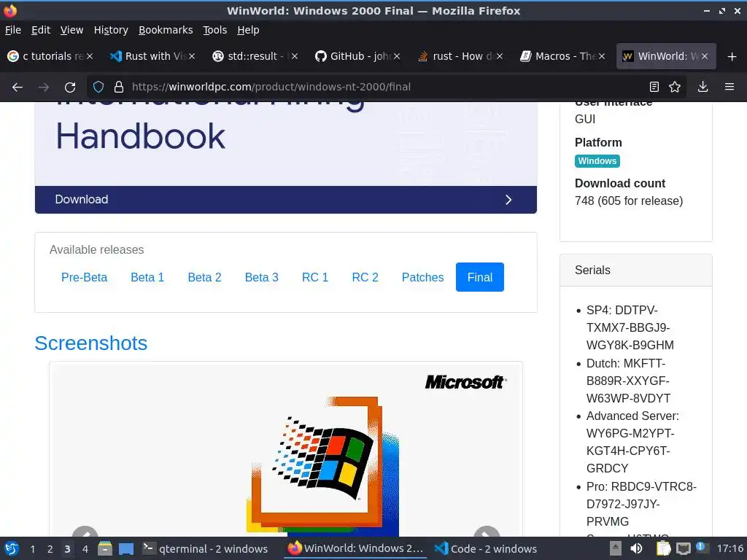Viewport: 747px width, 560px height.
Task: Click the removable media tray icon
Action: 615,548
